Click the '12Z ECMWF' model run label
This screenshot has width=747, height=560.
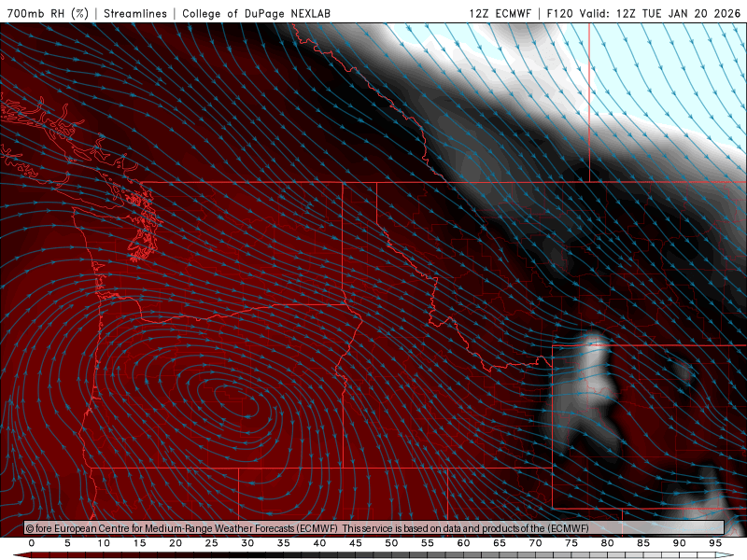(x=500, y=13)
